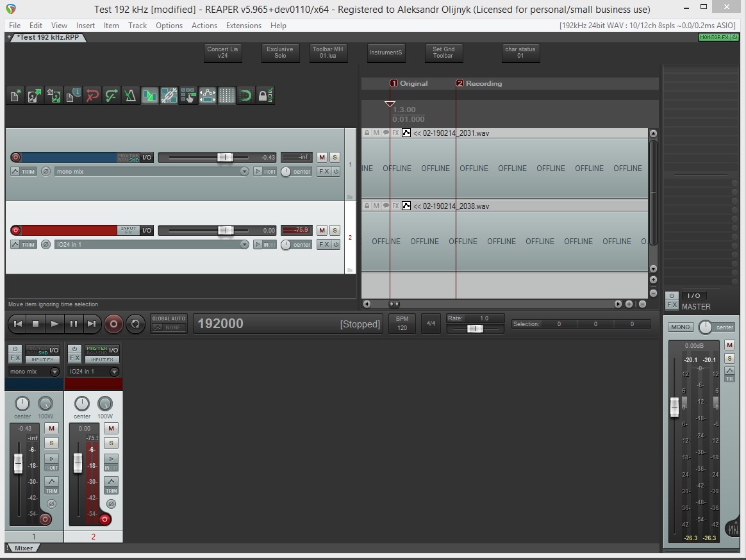Image resolution: width=746 pixels, height=560 pixels.
Task: Open the Actions menu
Action: click(204, 26)
